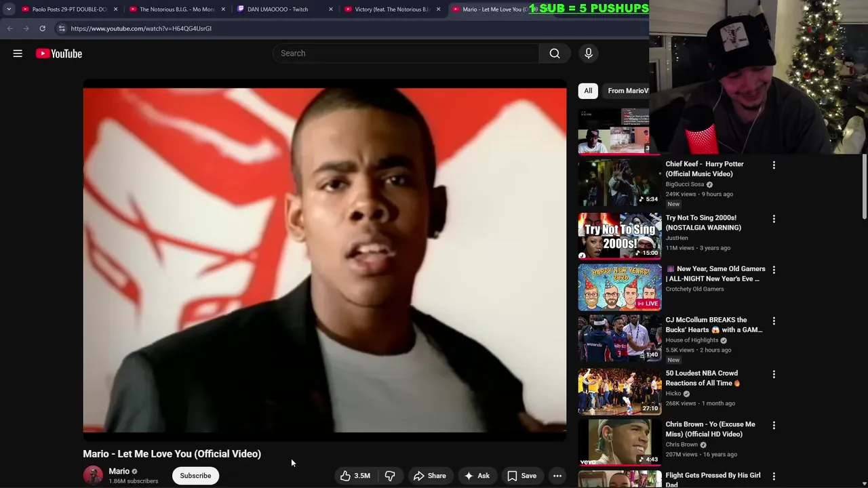This screenshot has height=488, width=868.
Task: Save the video to a playlist
Action: (522, 476)
